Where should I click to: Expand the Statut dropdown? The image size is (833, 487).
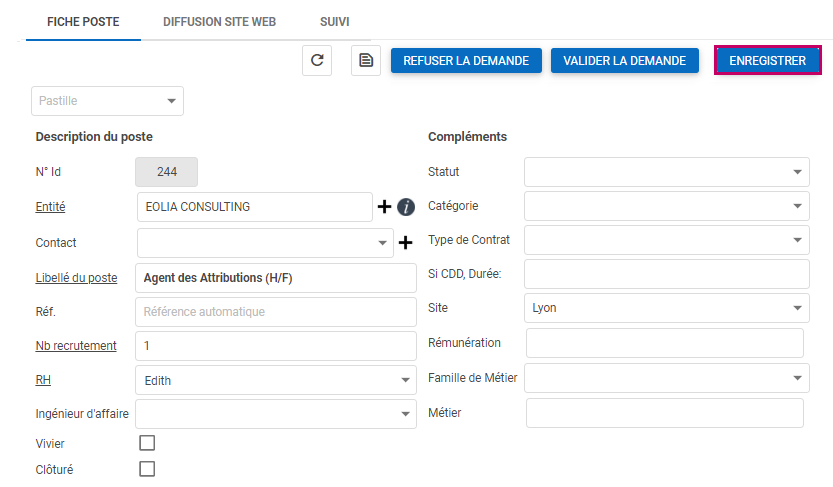pyautogui.click(x=666, y=172)
